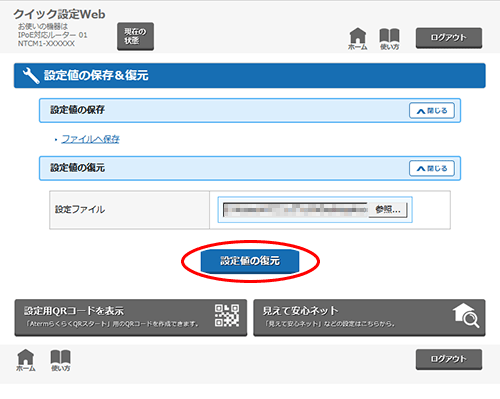Click the QR code icon
This screenshot has height=399, width=500.
[x=227, y=315]
